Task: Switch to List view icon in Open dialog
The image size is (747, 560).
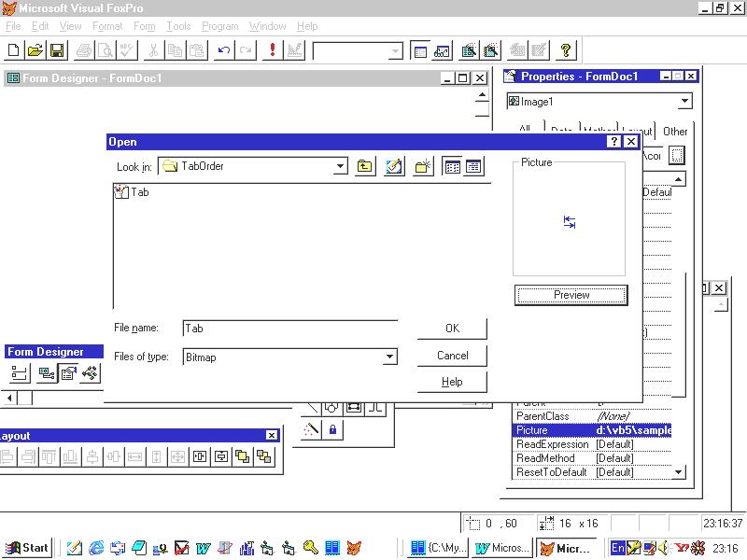Action: coord(452,166)
